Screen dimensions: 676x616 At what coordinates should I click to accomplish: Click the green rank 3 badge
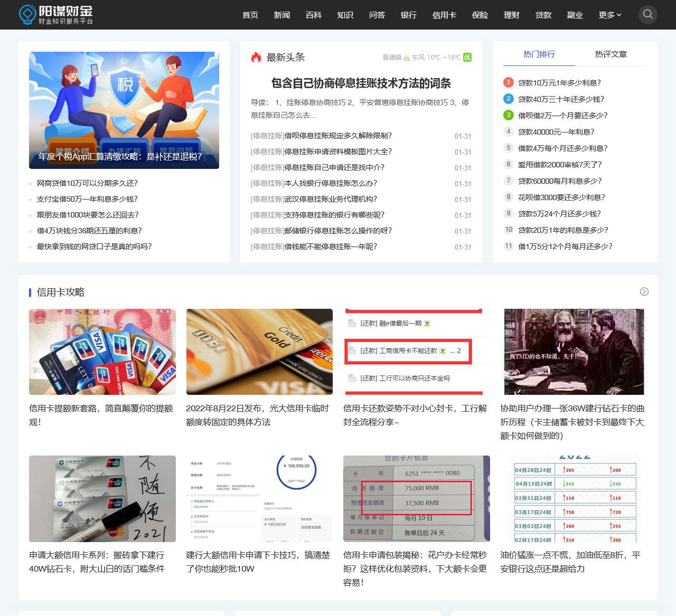[509, 115]
